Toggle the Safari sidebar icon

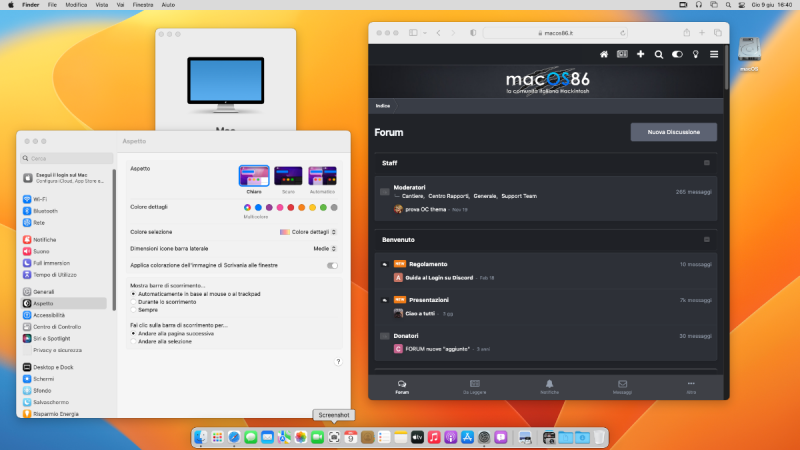413,33
